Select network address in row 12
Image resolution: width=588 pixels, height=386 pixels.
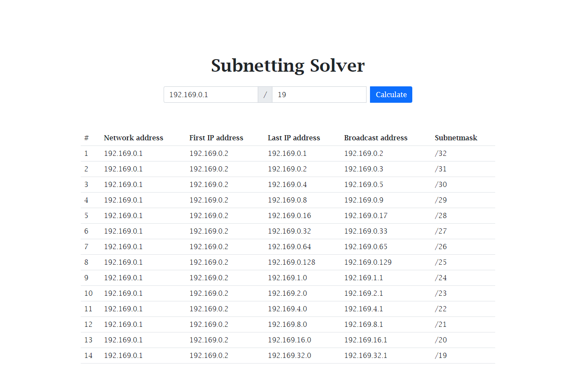(x=123, y=324)
